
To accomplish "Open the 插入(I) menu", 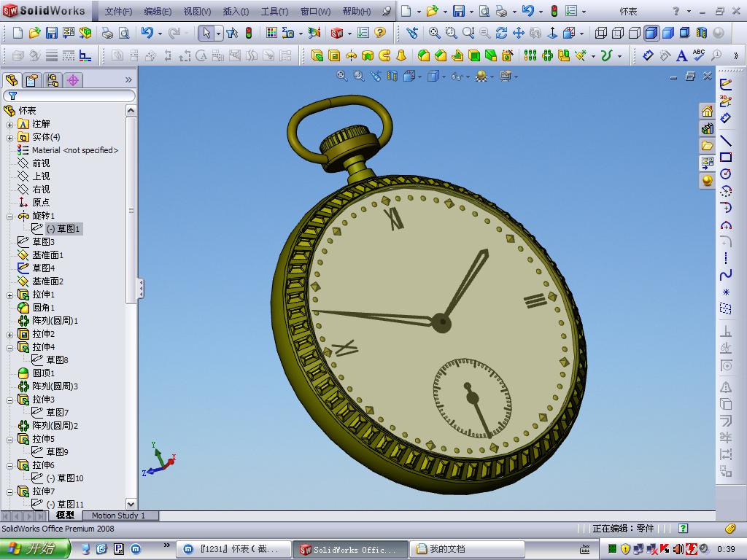I will coord(236,12).
